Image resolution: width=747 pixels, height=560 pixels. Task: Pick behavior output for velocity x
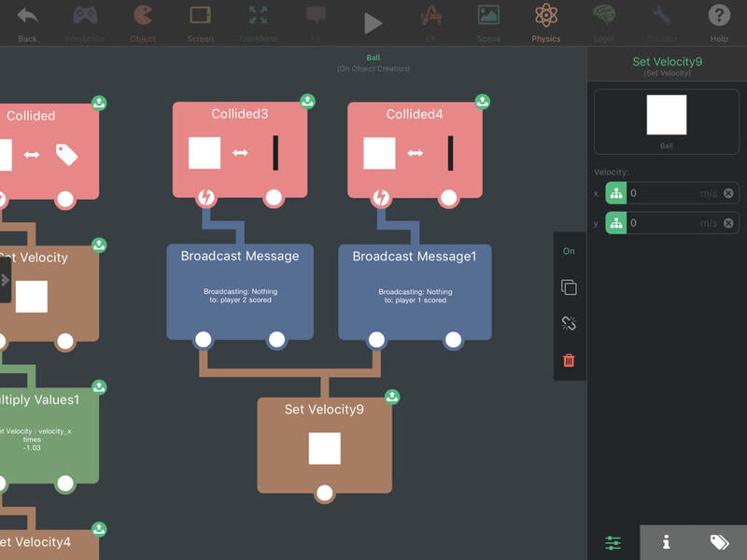pyautogui.click(x=616, y=193)
